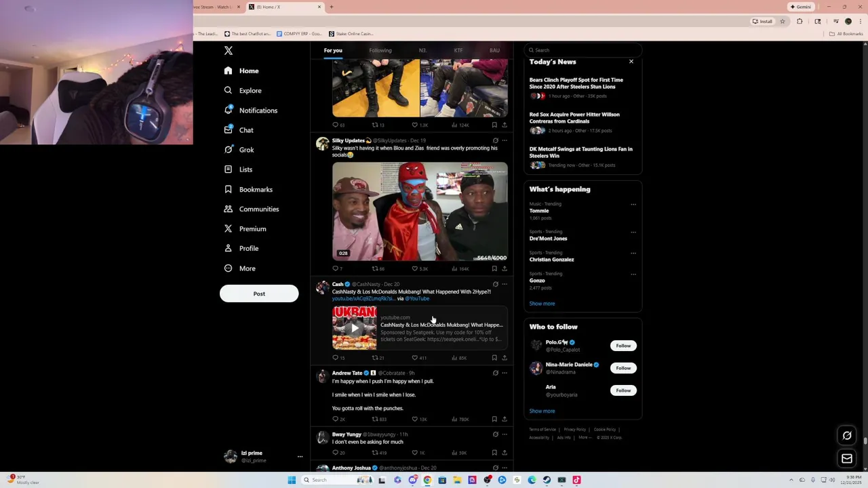The image size is (868, 488).
Task: Share the Cash mukbang post
Action: pos(504,357)
